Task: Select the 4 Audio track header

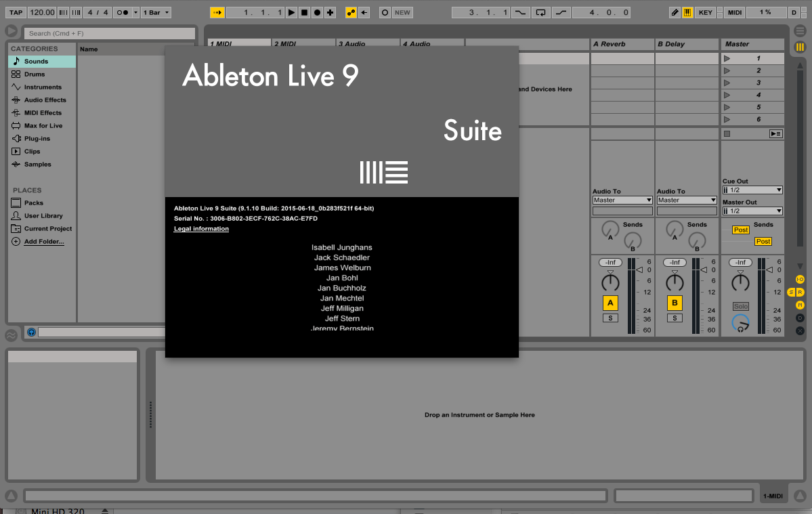Action: coord(432,43)
